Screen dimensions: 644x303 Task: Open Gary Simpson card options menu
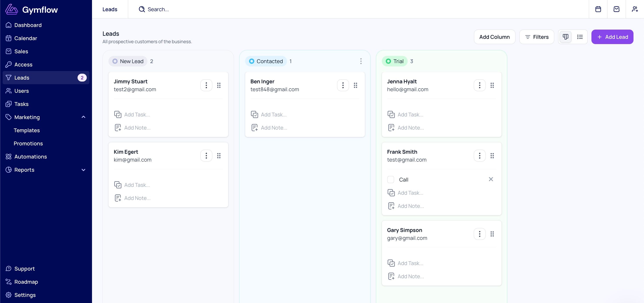click(479, 234)
